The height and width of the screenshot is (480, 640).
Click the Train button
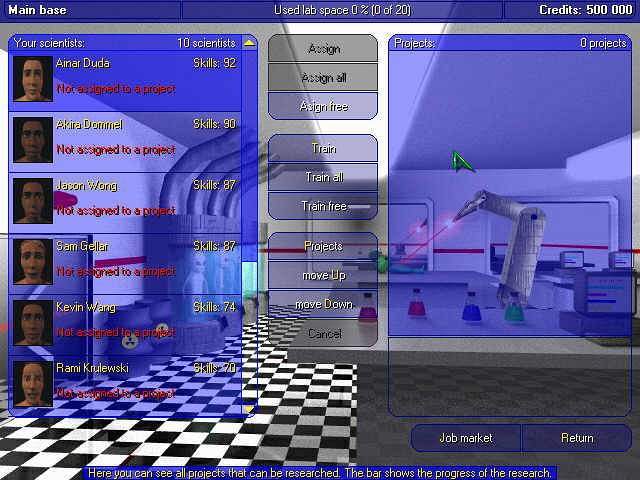click(x=323, y=148)
